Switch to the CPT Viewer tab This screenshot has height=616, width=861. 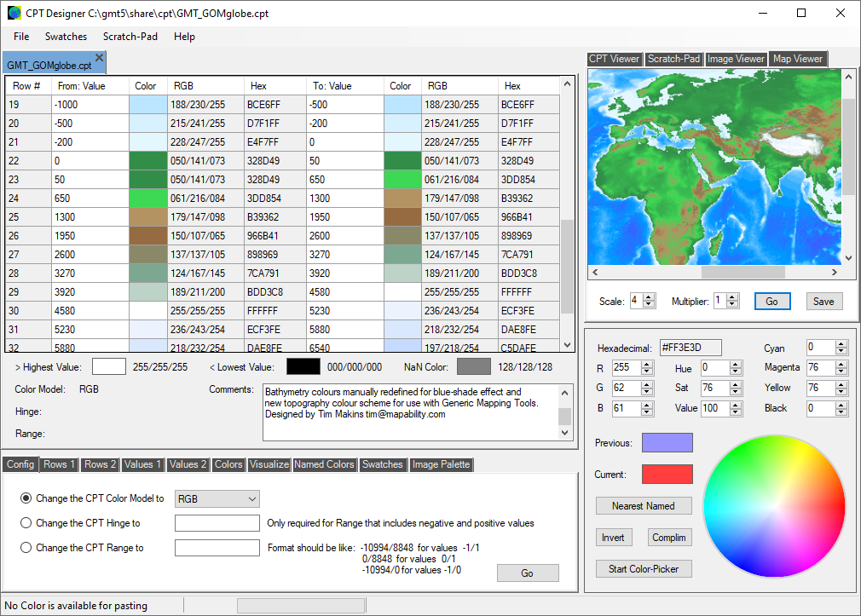point(614,59)
